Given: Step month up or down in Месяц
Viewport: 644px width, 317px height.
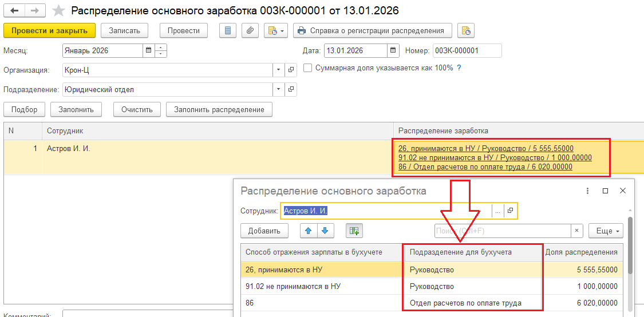Looking at the screenshot, I should tap(161, 50).
